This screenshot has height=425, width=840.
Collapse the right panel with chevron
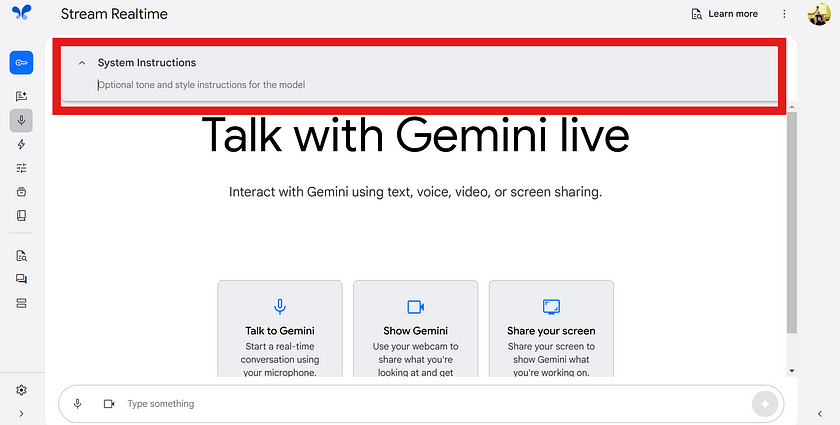pos(820,414)
